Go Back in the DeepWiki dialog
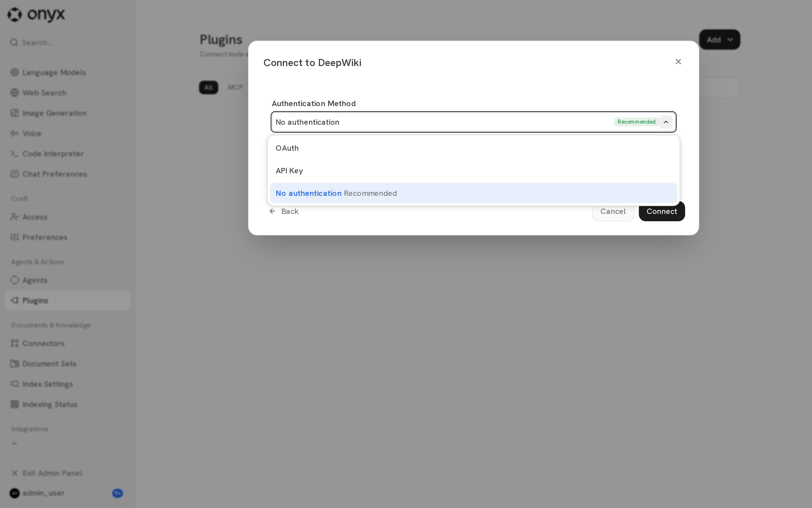812x508 pixels. point(284,211)
